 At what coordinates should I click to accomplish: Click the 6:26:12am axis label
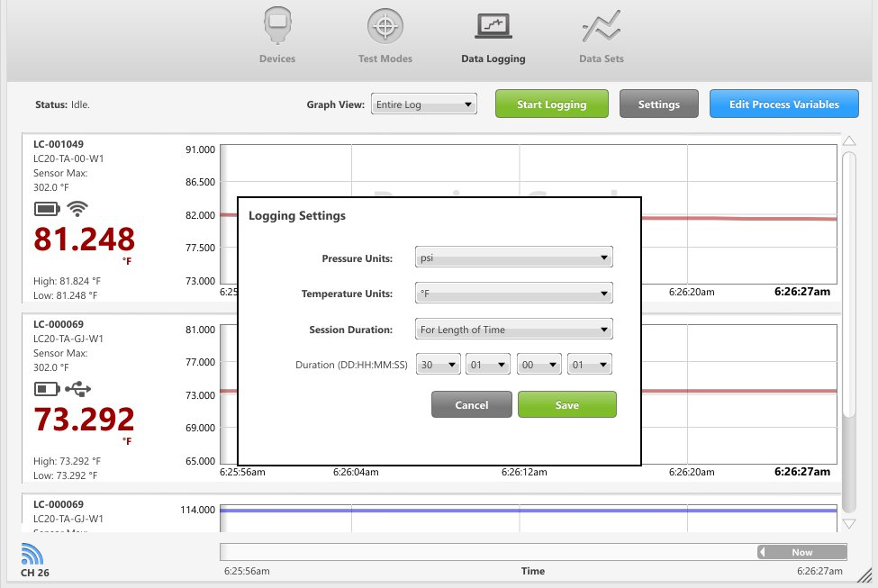[x=524, y=472]
